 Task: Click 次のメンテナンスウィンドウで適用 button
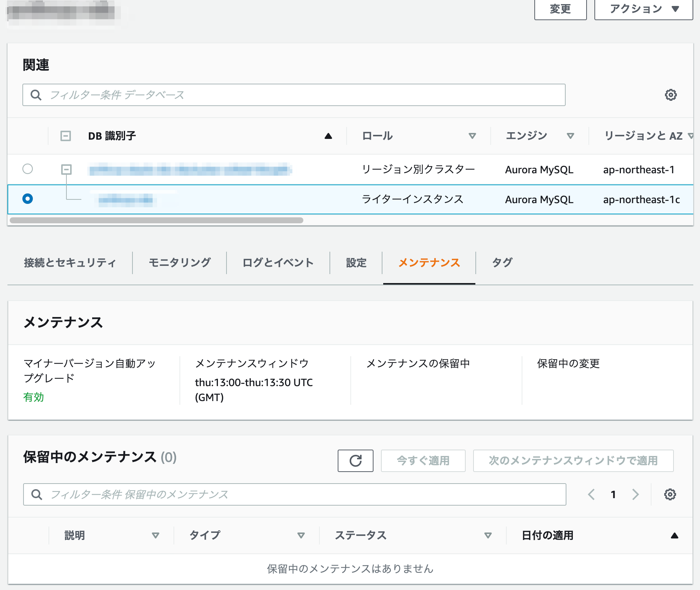click(x=573, y=461)
